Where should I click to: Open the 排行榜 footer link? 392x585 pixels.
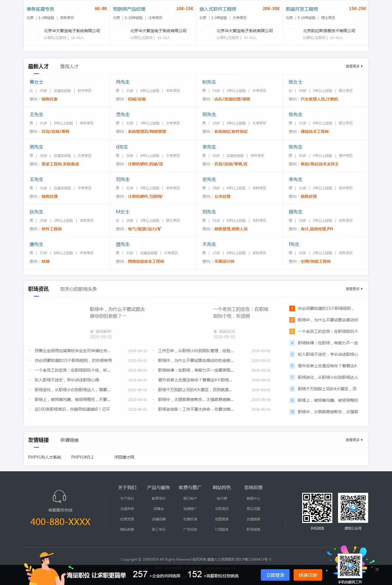click(x=222, y=499)
